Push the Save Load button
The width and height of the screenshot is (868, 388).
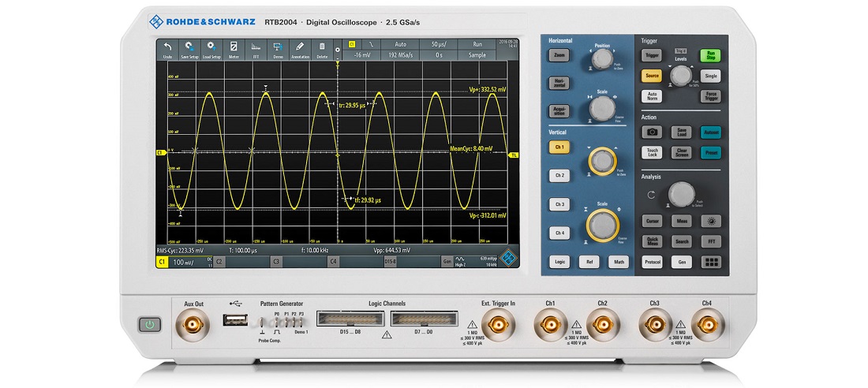682,132
